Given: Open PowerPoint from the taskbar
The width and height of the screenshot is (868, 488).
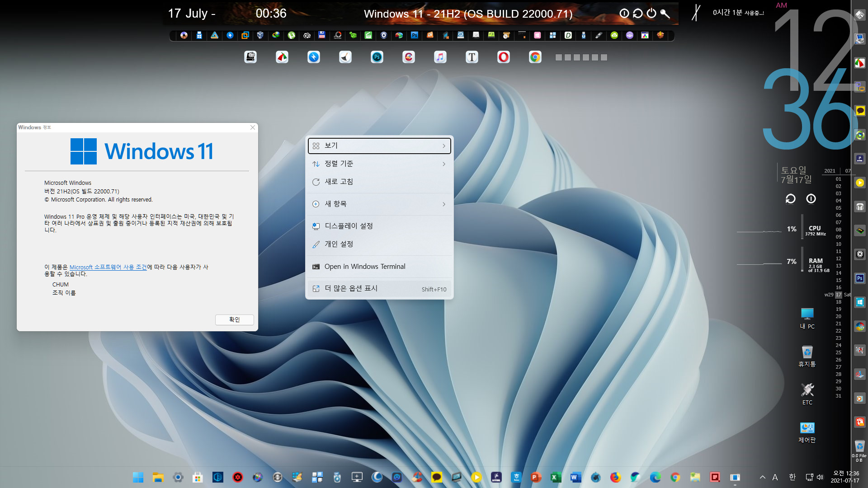Looking at the screenshot, I should pyautogui.click(x=536, y=477).
